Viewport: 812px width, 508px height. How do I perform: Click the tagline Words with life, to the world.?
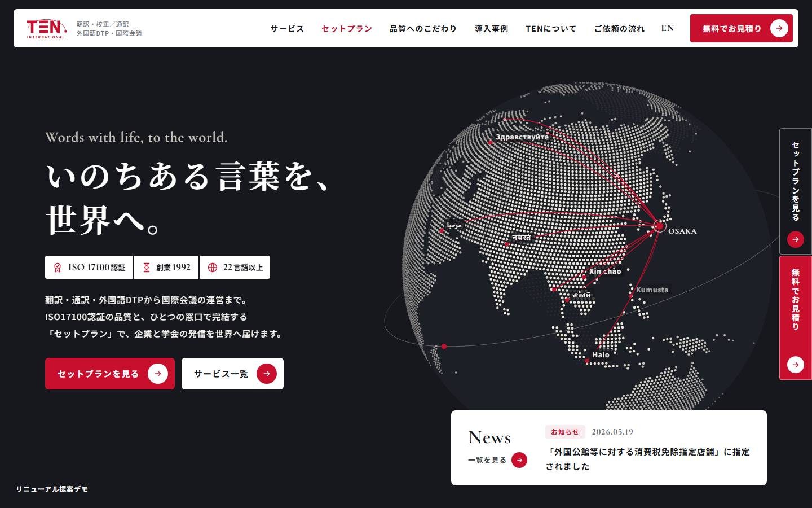(x=136, y=137)
